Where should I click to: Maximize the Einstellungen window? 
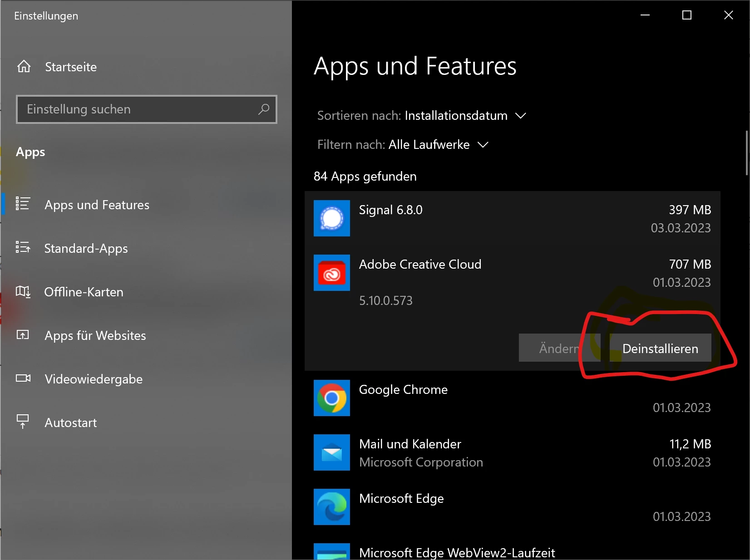click(687, 15)
